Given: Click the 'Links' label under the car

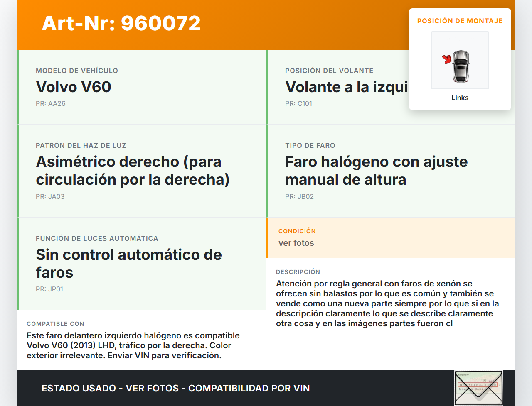Looking at the screenshot, I should tap(460, 98).
